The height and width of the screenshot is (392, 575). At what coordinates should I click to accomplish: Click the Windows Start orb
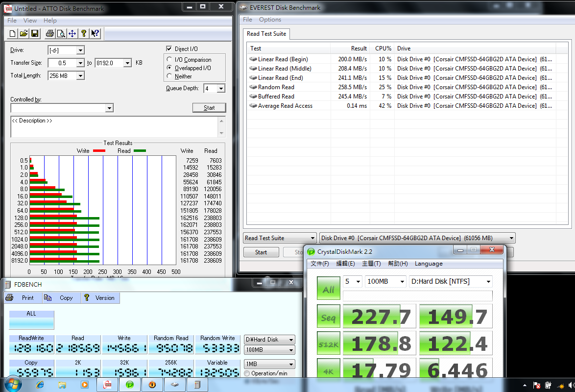[x=12, y=384]
